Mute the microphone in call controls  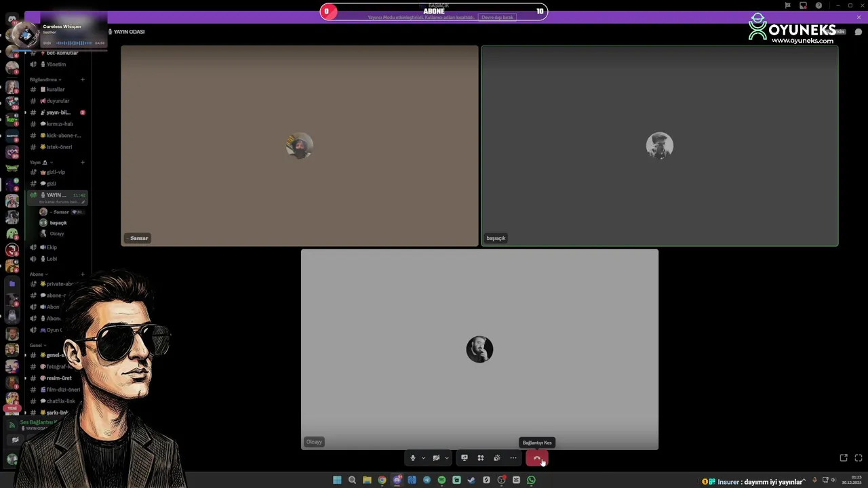pos(412,458)
